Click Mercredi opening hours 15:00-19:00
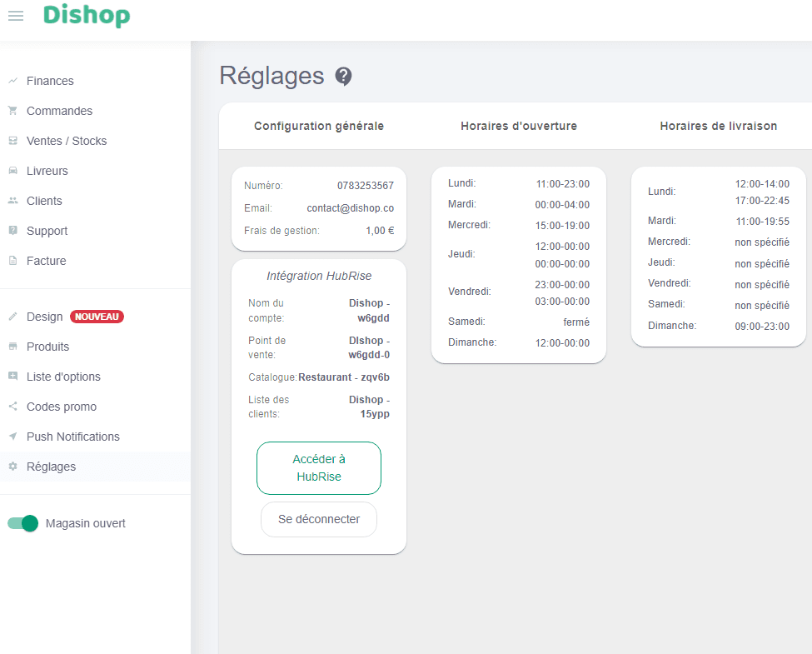Viewport: 812px width, 654px height. (x=562, y=226)
